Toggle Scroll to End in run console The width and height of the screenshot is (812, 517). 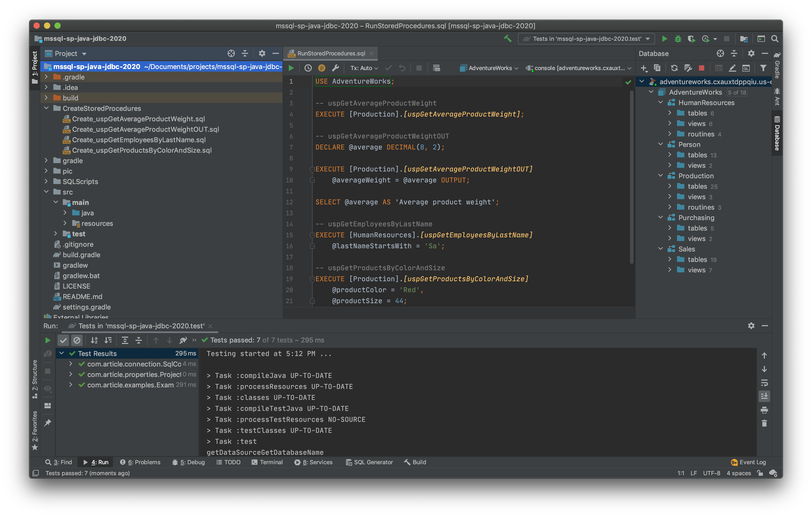pyautogui.click(x=764, y=396)
